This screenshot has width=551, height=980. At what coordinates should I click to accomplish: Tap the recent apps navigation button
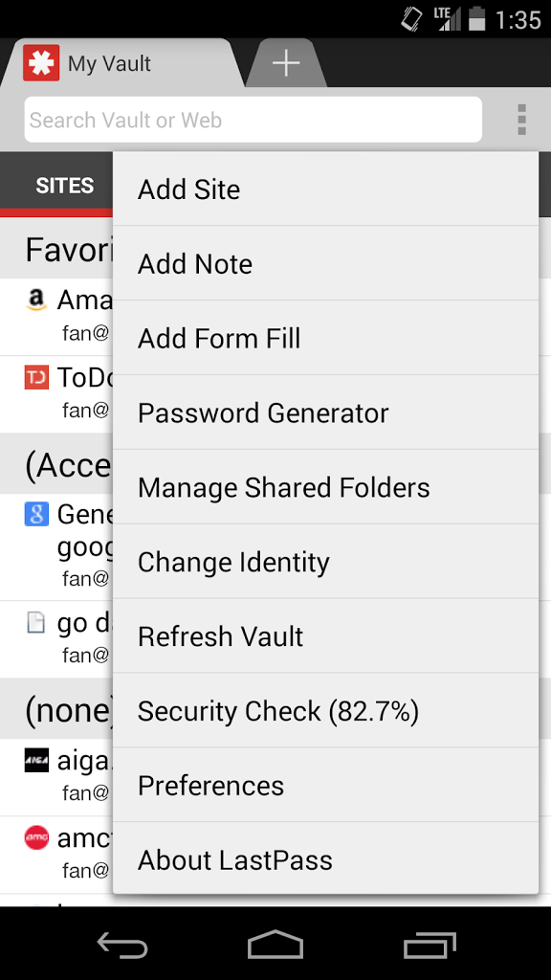point(430,945)
